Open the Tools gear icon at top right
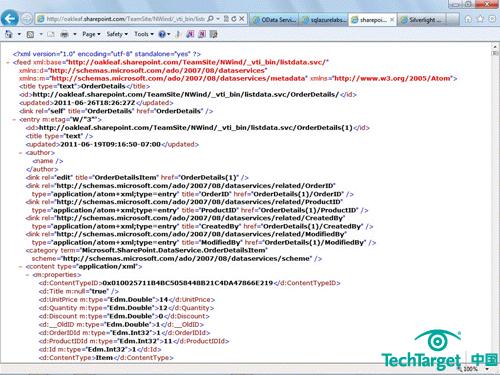The height and width of the screenshot is (375, 500). coord(492,19)
